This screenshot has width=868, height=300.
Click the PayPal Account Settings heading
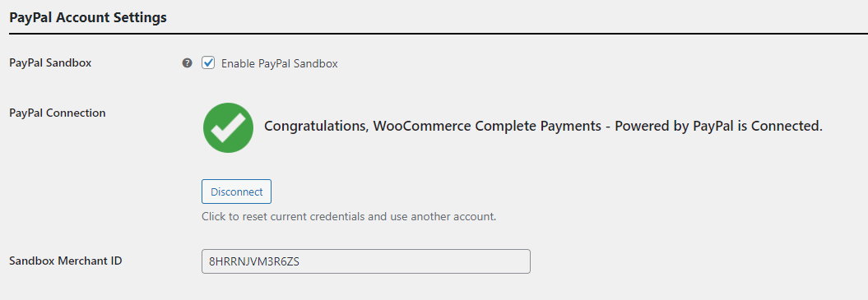[88, 18]
